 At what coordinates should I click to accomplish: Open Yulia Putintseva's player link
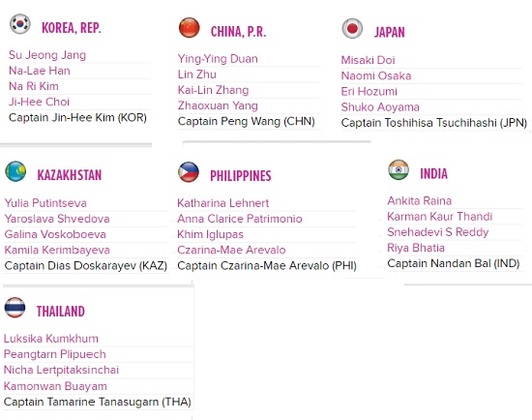tap(45, 203)
